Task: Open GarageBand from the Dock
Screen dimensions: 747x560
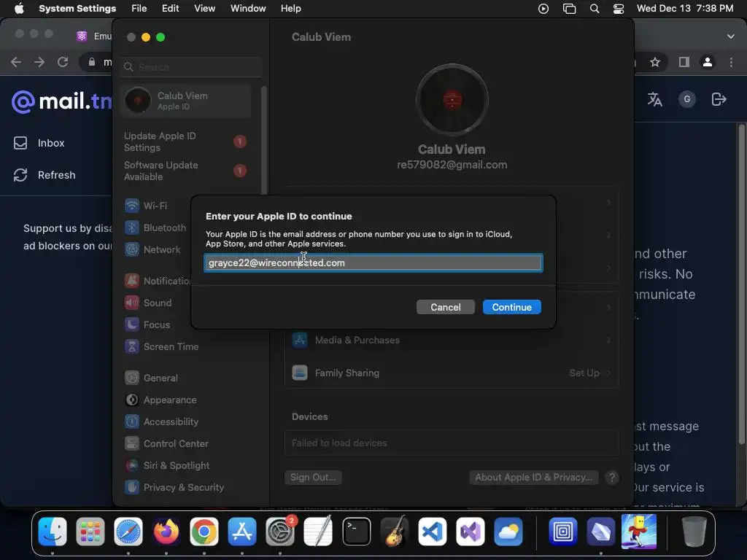Action: (395, 531)
